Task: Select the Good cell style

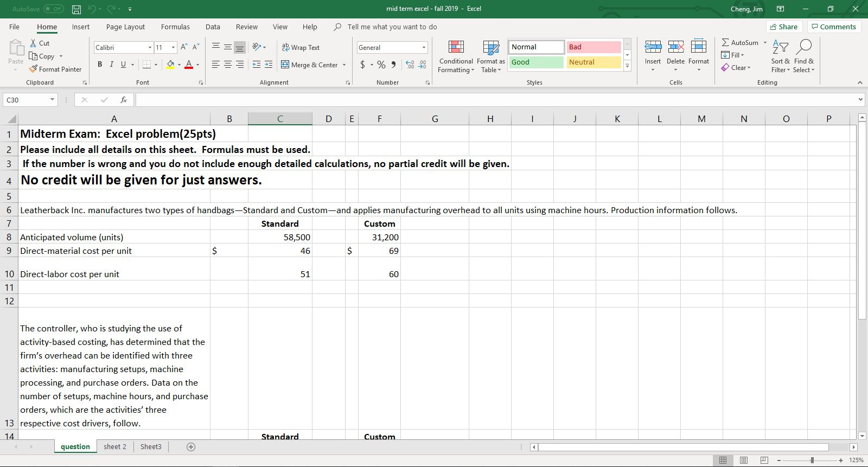Action: coord(536,62)
